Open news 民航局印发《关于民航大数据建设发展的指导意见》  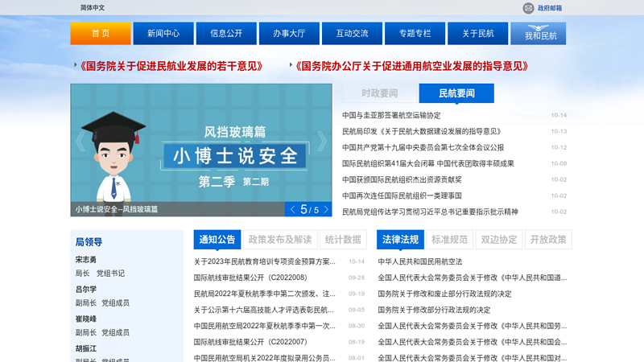click(x=423, y=131)
